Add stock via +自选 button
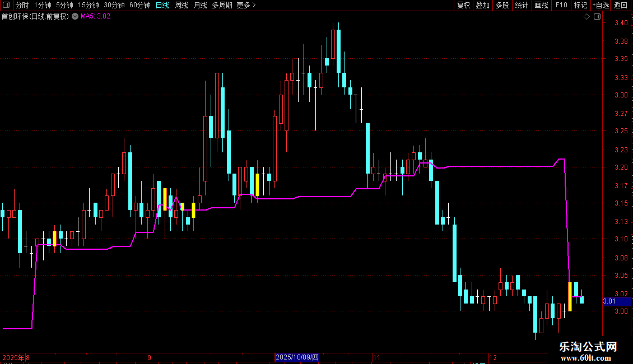The height and width of the screenshot is (364, 633). point(601,5)
